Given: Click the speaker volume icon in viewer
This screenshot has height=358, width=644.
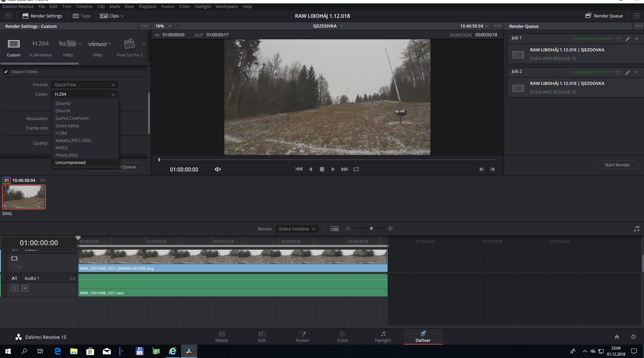Looking at the screenshot, I should click(218, 169).
